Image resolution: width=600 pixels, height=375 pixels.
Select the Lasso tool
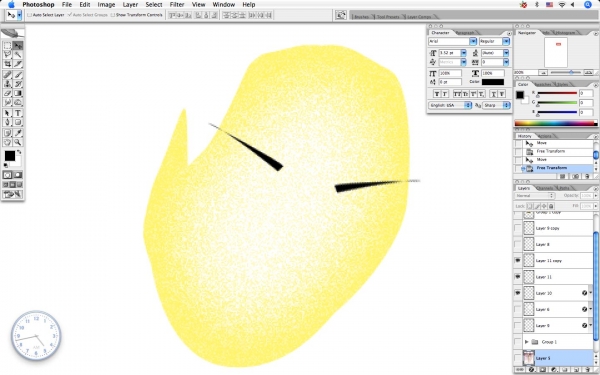click(7, 55)
